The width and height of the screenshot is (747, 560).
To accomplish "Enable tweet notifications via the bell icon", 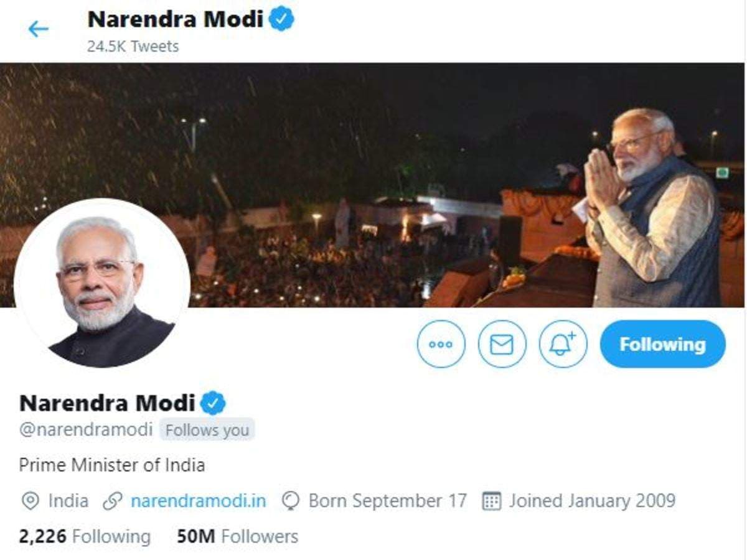I will (x=563, y=343).
